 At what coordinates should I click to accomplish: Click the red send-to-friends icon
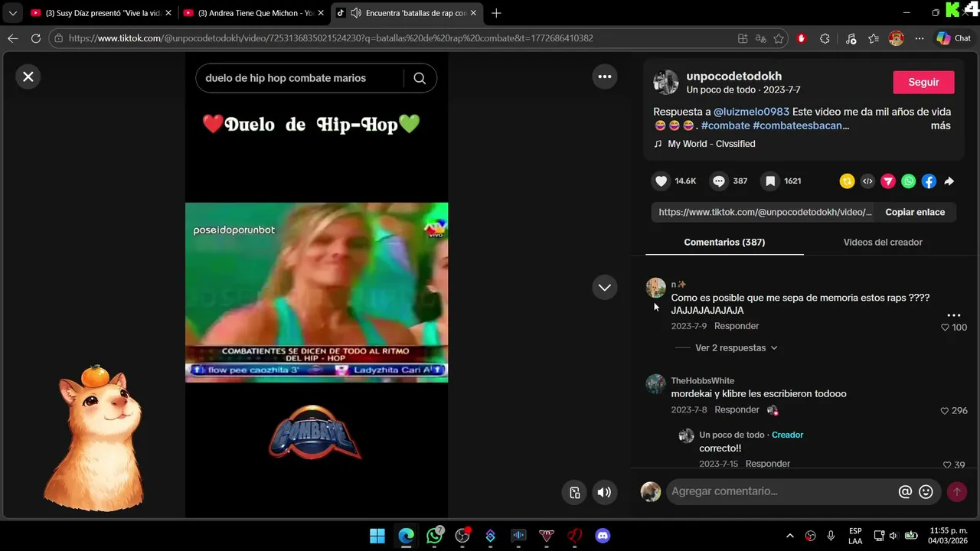888,181
